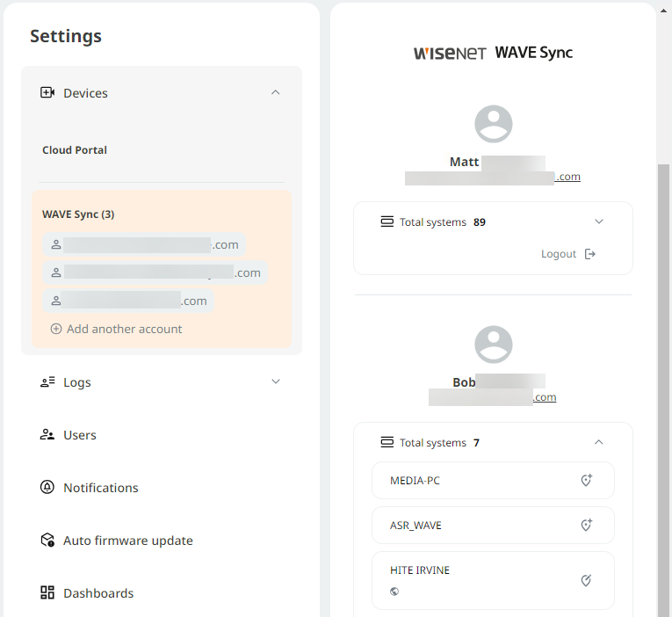This screenshot has height=617, width=672.
Task: Click Matt's profile avatar
Action: 494,124
